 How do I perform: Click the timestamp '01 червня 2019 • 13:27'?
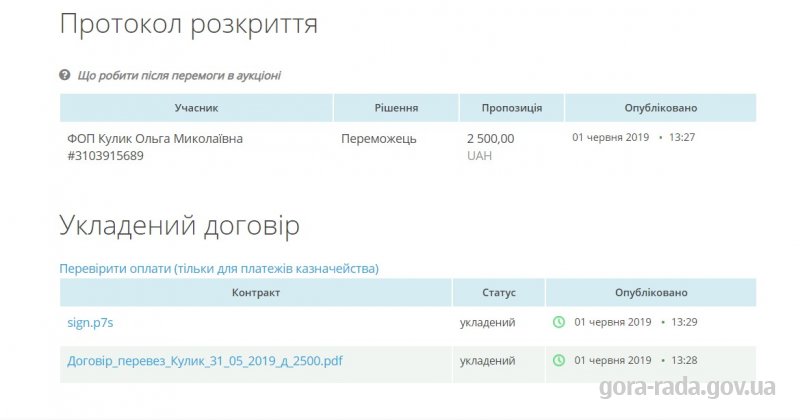(634, 137)
